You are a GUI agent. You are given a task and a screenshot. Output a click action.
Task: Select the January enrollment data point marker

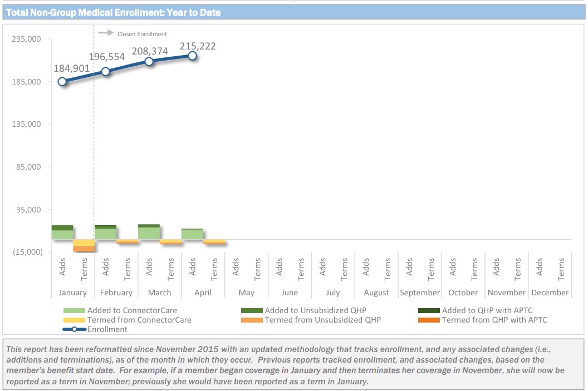62,82
